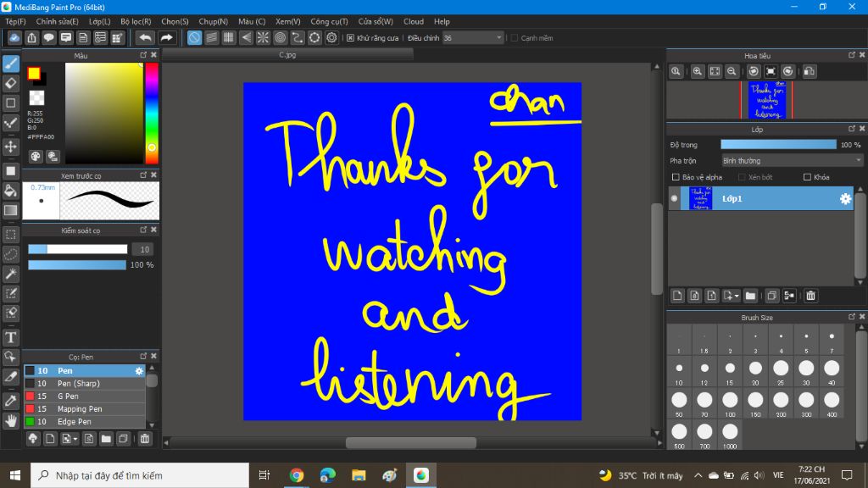The image size is (868, 488).
Task: Click the navigator preview thumbnail
Action: click(766, 100)
